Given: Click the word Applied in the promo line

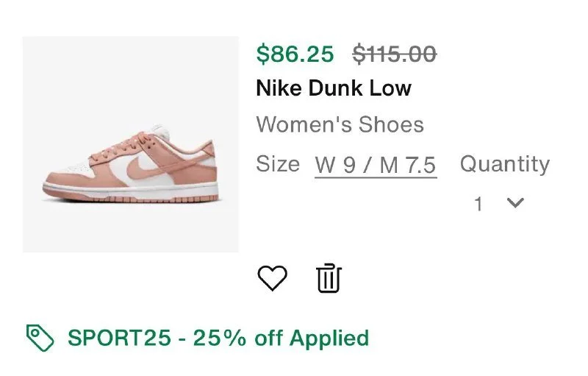Looking at the screenshot, I should (329, 338).
